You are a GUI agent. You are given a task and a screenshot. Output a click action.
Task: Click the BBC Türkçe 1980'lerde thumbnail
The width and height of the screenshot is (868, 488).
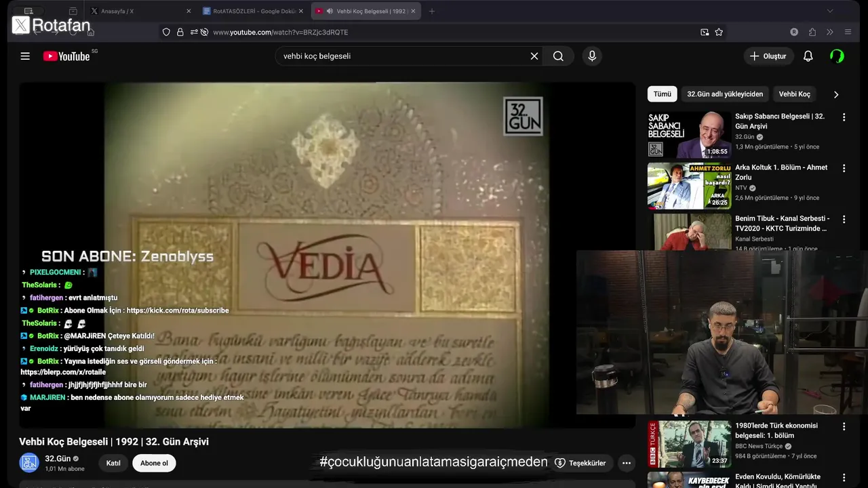click(690, 444)
